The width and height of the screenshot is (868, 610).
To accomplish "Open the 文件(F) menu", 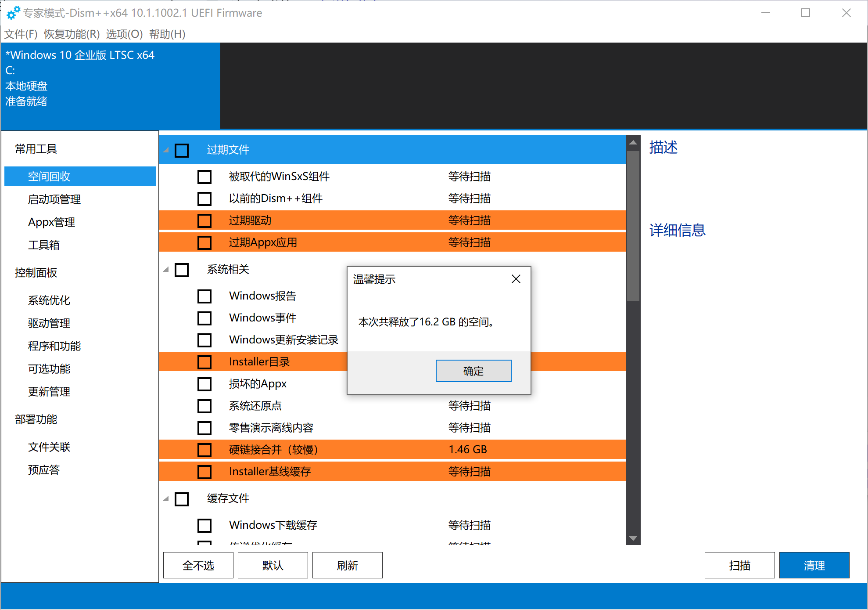I will tap(21, 34).
